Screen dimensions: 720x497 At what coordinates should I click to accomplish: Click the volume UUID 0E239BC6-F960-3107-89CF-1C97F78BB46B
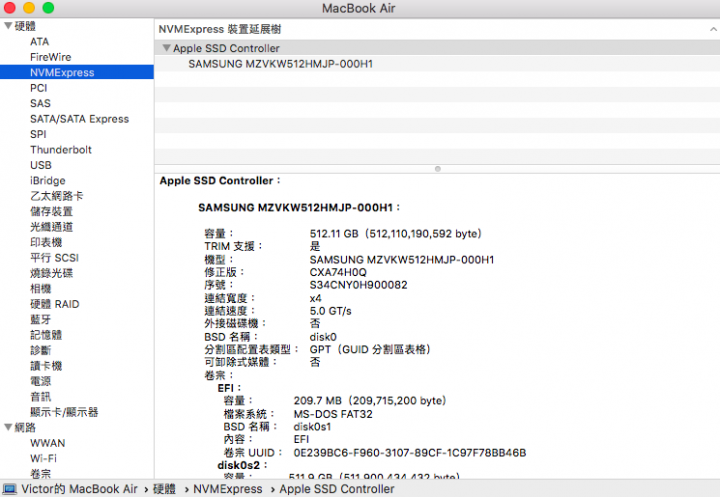point(410,452)
